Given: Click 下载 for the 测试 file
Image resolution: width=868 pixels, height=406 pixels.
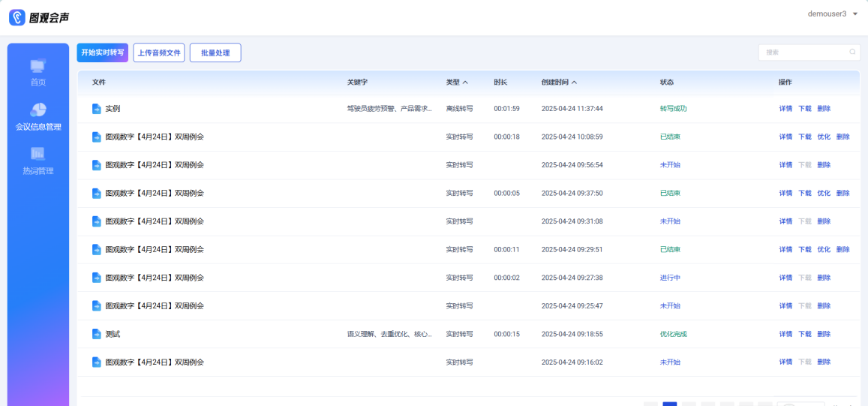Looking at the screenshot, I should click(x=804, y=334).
